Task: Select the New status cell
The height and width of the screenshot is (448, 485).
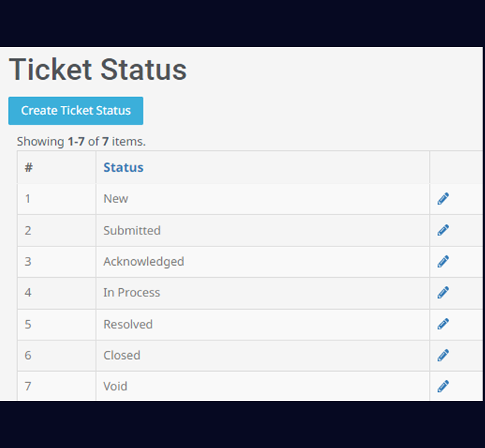Action: click(263, 199)
